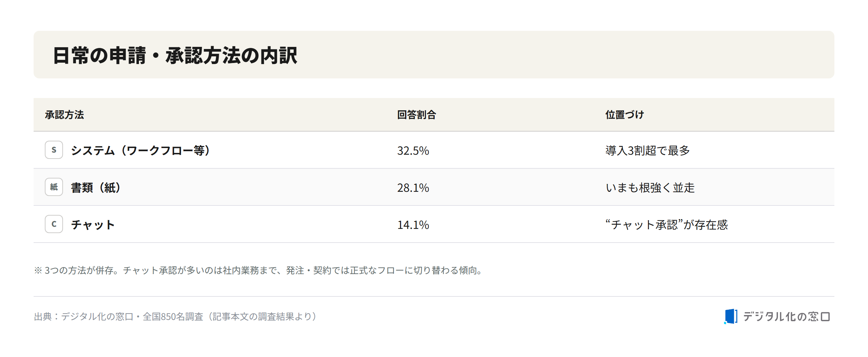This screenshot has width=868, height=357.
Task: Click the S icon badge for システム row
Action: 54,150
